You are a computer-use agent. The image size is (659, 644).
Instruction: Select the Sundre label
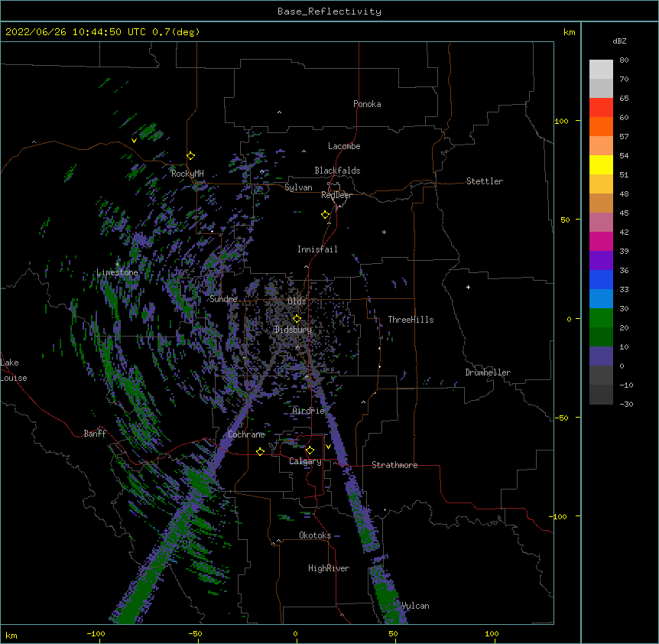click(x=223, y=299)
